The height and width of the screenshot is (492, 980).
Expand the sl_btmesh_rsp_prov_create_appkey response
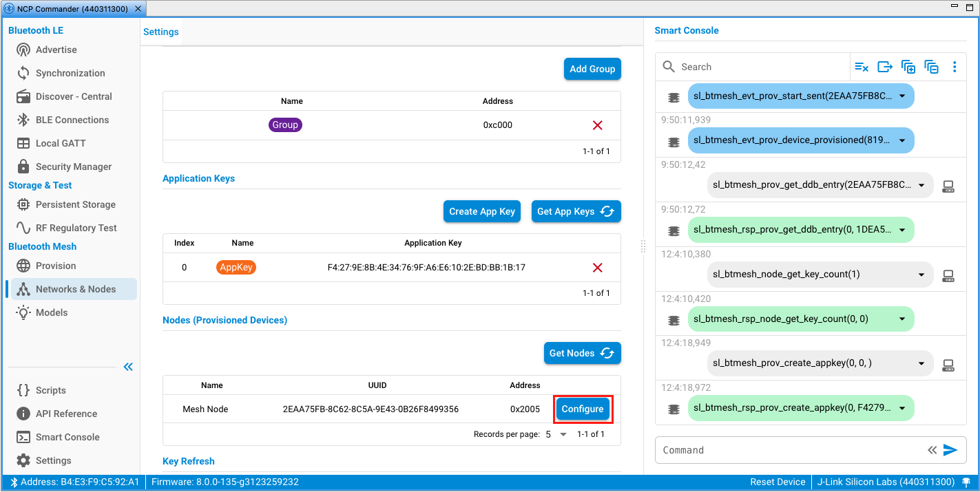[x=902, y=408]
